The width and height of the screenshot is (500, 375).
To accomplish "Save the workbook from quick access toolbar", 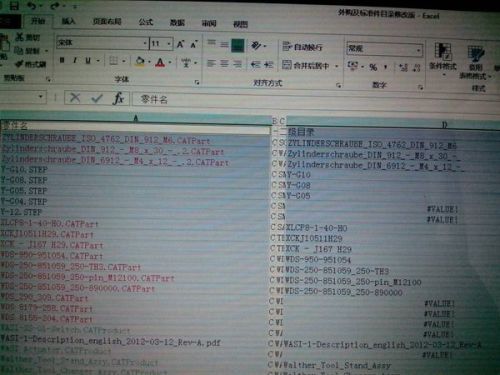I will [x=14, y=6].
